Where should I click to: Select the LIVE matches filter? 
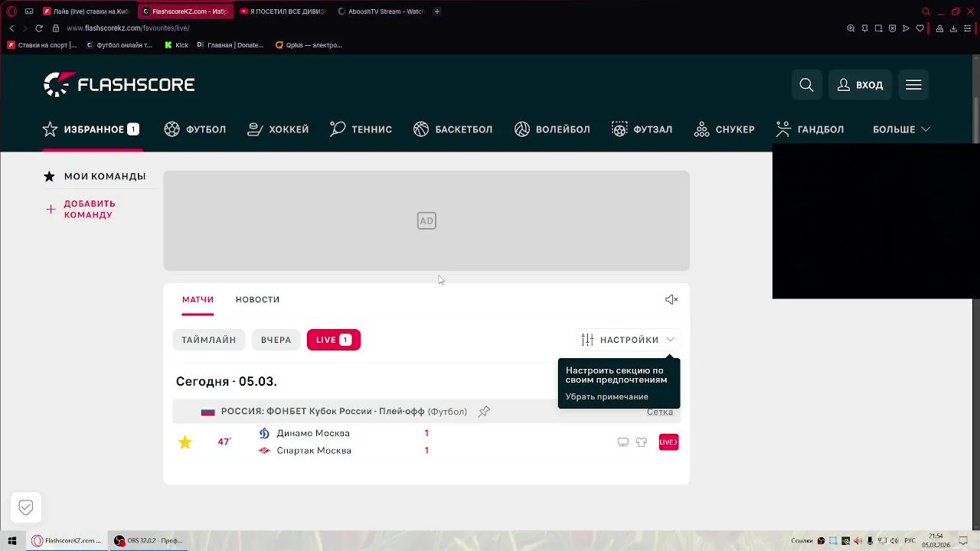(334, 340)
